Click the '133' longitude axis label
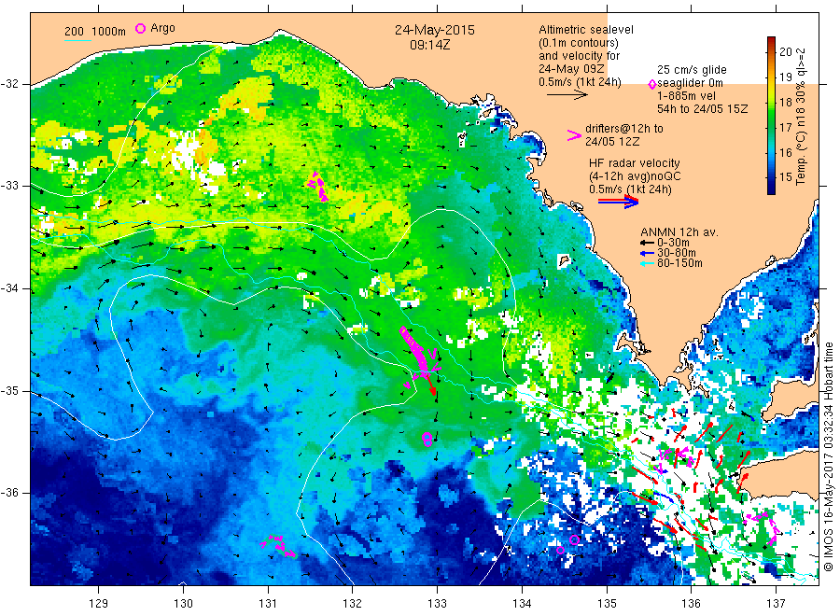This screenshot has width=840, height=616. coord(437,603)
